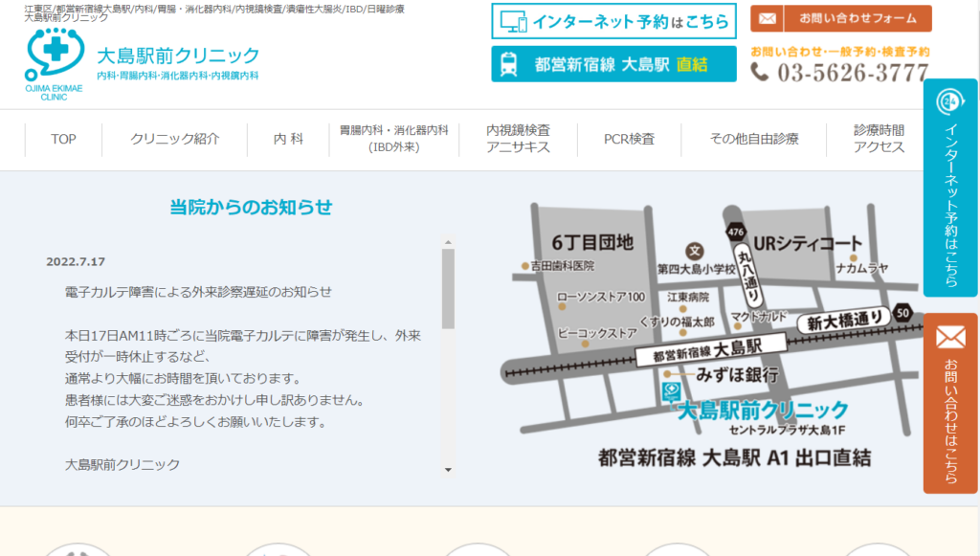Click the envelope icon in お問い合わせフォーム button
This screenshot has width=980, height=556.
(x=768, y=19)
